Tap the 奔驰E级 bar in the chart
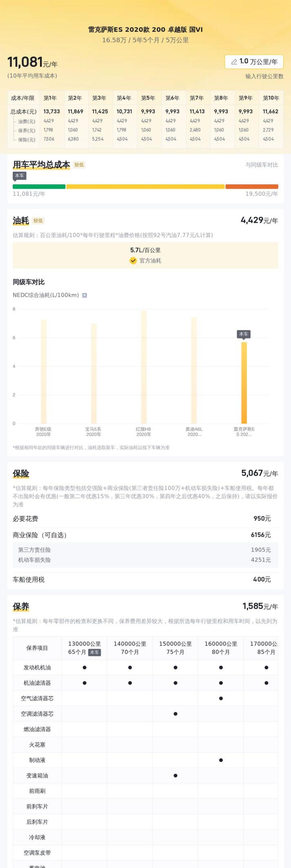The image size is (291, 868). [x=44, y=371]
